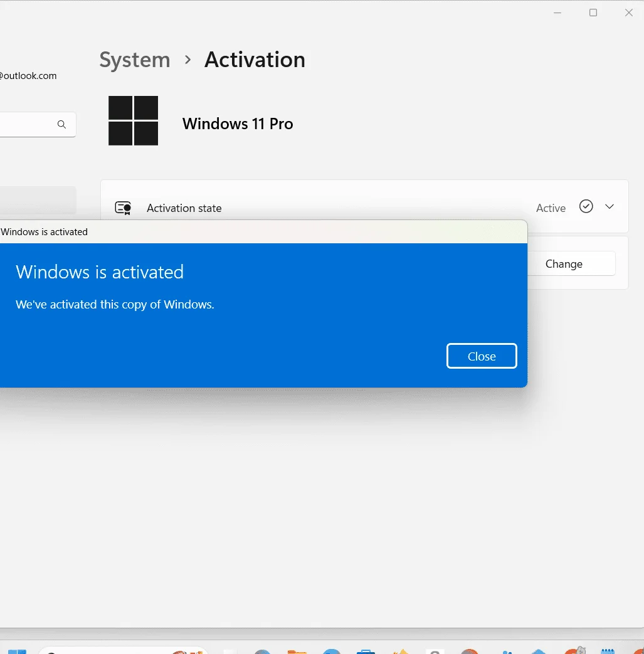Click the Close button in the activation dialog
644x654 pixels.
pyautogui.click(x=482, y=356)
